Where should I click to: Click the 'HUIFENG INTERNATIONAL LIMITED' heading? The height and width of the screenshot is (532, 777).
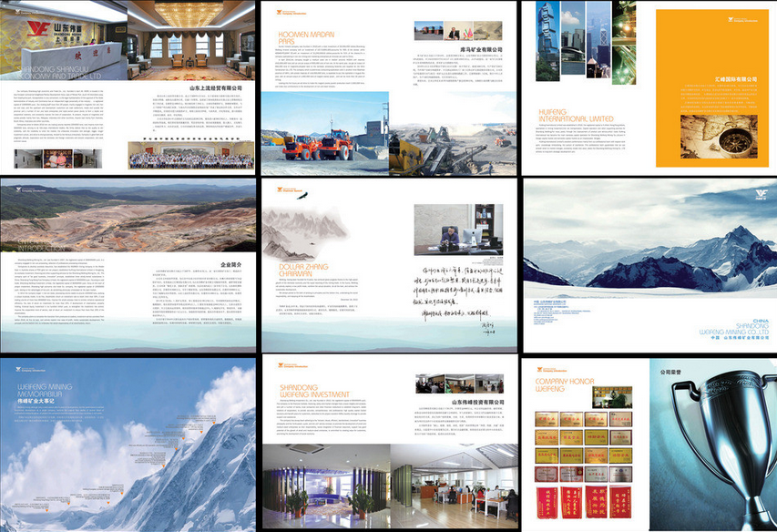(x=576, y=116)
